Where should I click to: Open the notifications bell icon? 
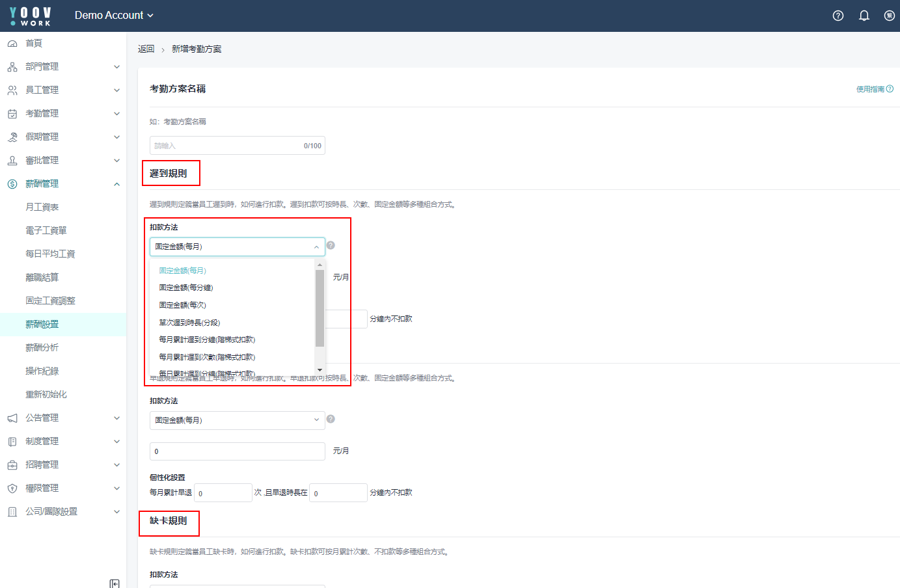click(x=864, y=16)
